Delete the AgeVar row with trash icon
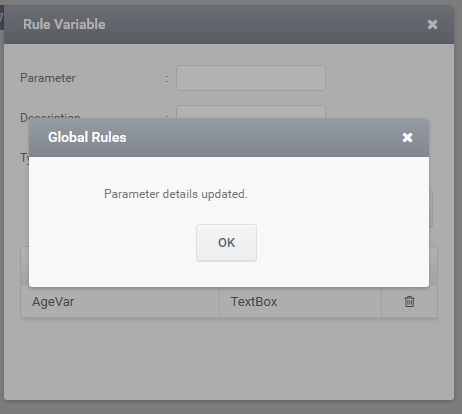Viewport: 462px width, 414px height. (409, 301)
